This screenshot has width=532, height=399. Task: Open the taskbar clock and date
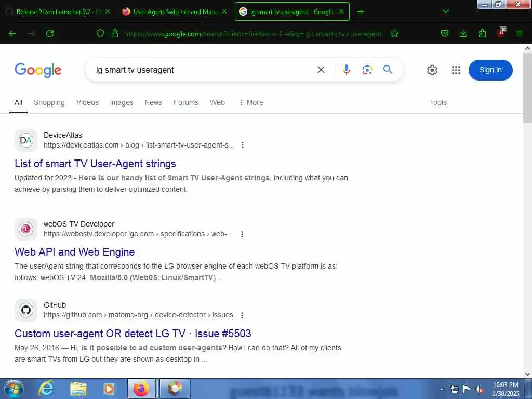[x=506, y=389]
